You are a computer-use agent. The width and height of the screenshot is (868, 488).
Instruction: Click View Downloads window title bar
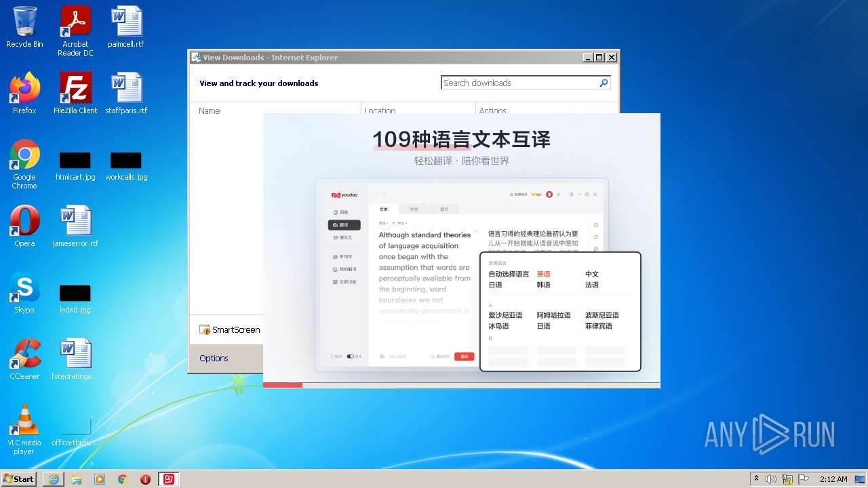pyautogui.click(x=387, y=58)
